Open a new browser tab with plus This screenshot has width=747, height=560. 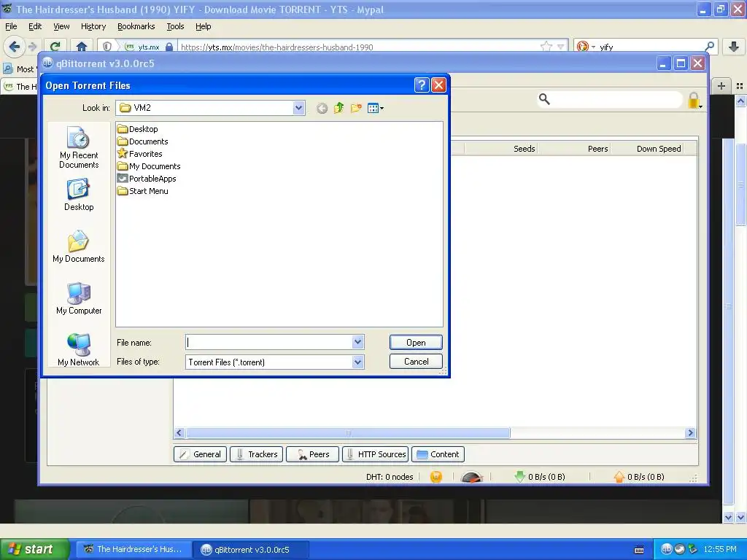[721, 86]
